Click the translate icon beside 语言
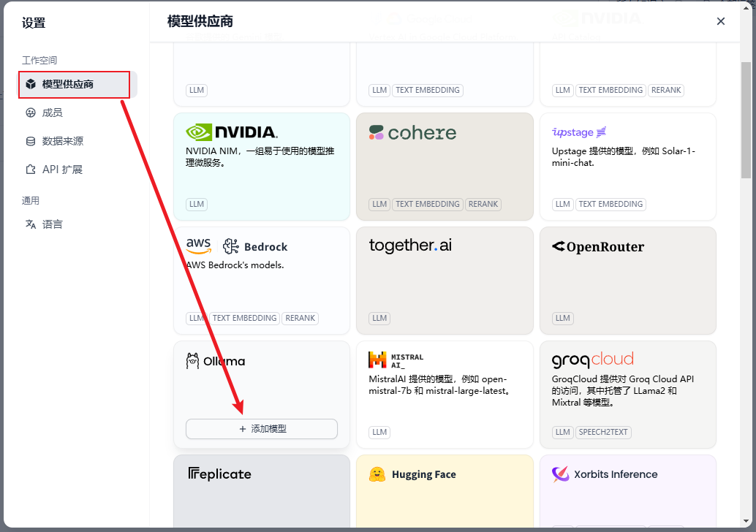Image resolution: width=756 pixels, height=532 pixels. [31, 224]
